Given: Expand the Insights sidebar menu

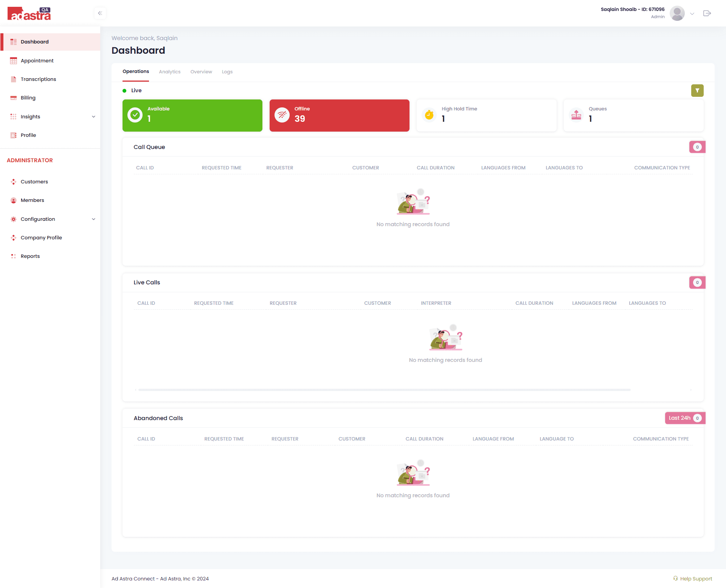Looking at the screenshot, I should click(x=93, y=116).
